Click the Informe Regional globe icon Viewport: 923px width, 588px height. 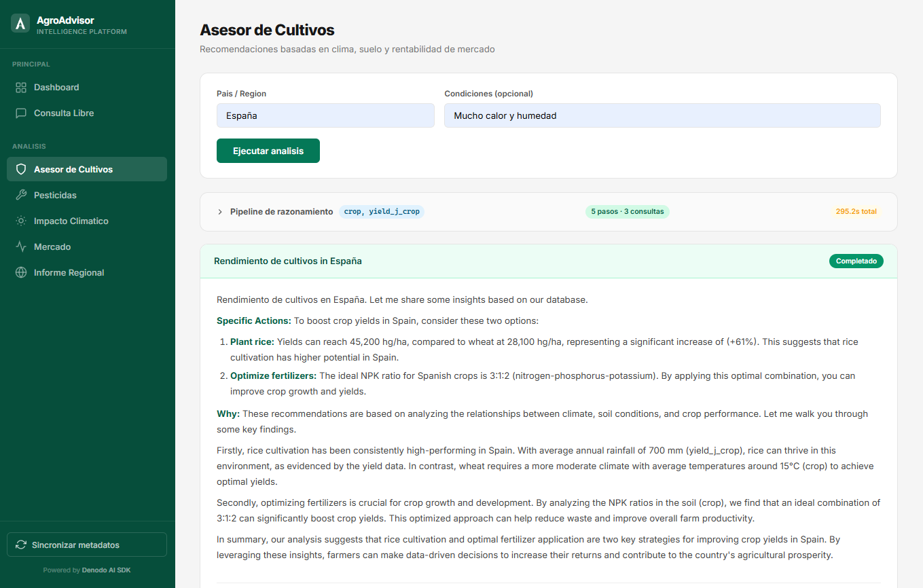tap(21, 273)
